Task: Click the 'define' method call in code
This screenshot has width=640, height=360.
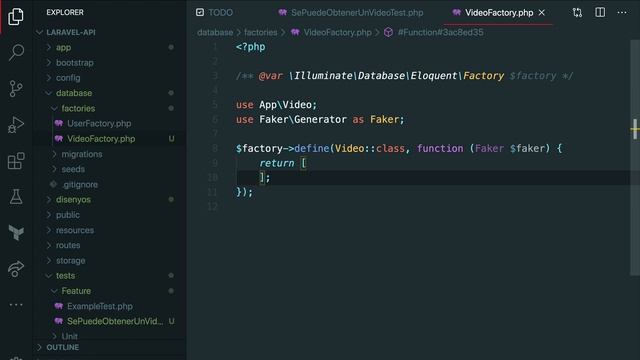Action: pos(311,149)
